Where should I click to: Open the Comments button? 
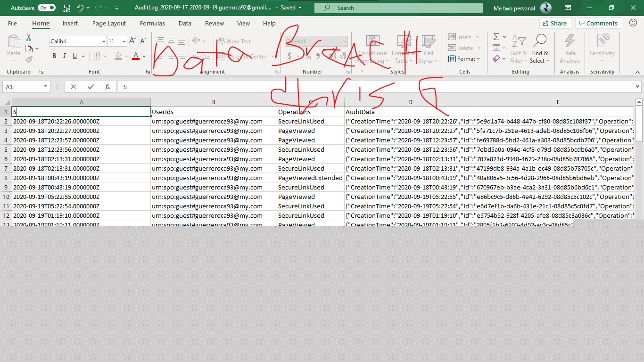[598, 23]
